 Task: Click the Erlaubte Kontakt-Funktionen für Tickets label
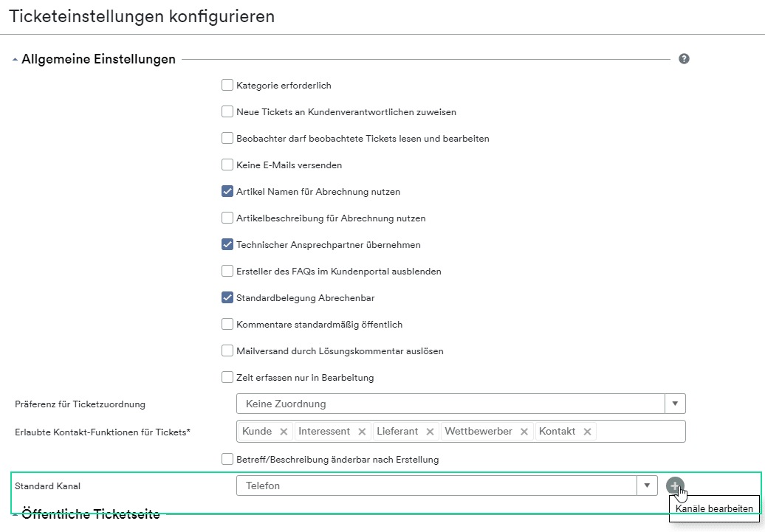[103, 432]
